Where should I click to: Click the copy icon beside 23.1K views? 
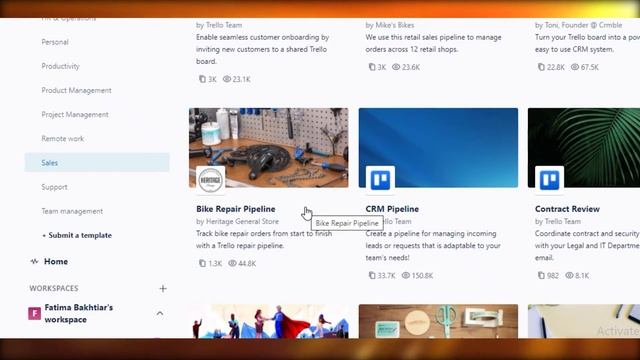(202, 79)
